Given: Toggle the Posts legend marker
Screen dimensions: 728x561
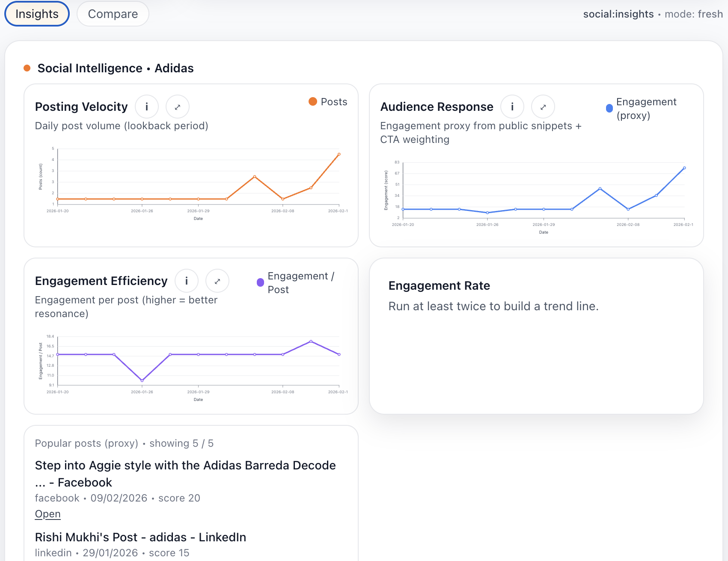Looking at the screenshot, I should pyautogui.click(x=313, y=102).
